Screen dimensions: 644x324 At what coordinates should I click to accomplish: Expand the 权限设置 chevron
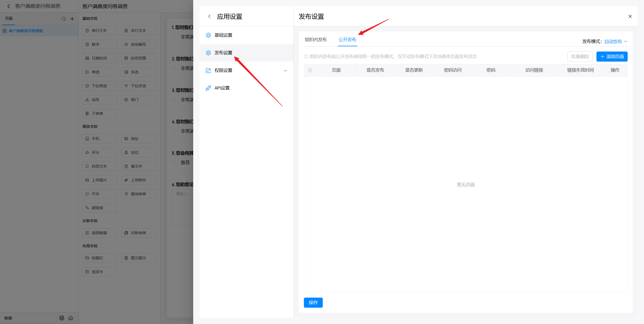pyautogui.click(x=285, y=70)
